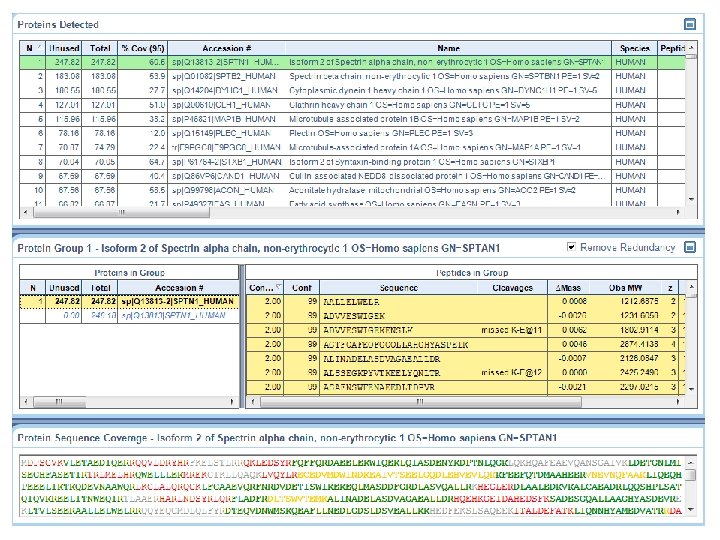This screenshot has width=720, height=540.
Task: Click the Peptides in Group table title
Action: coord(472,273)
